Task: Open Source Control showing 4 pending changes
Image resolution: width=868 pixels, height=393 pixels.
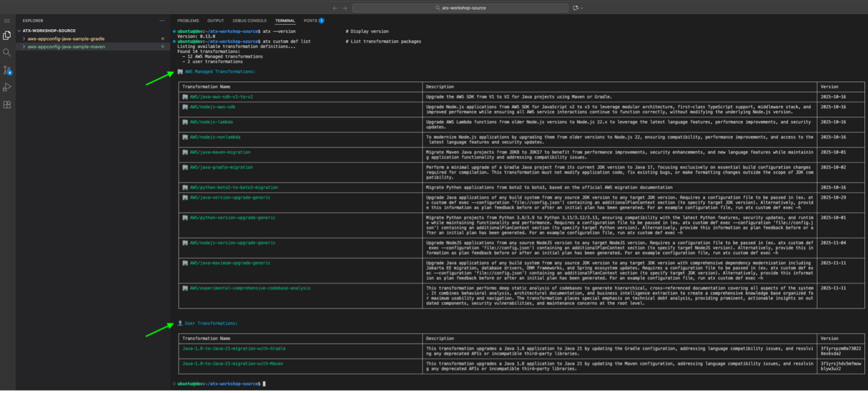Action: tap(7, 70)
